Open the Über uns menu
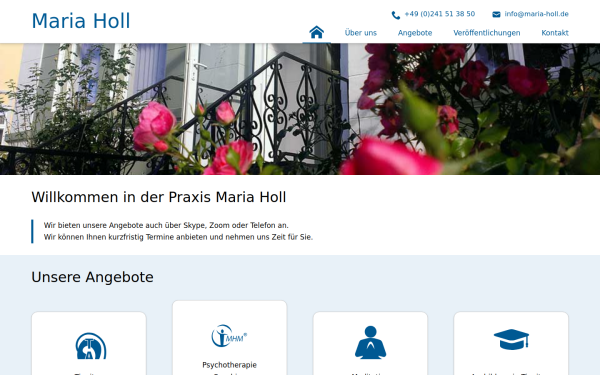The image size is (600, 375). pos(360,33)
